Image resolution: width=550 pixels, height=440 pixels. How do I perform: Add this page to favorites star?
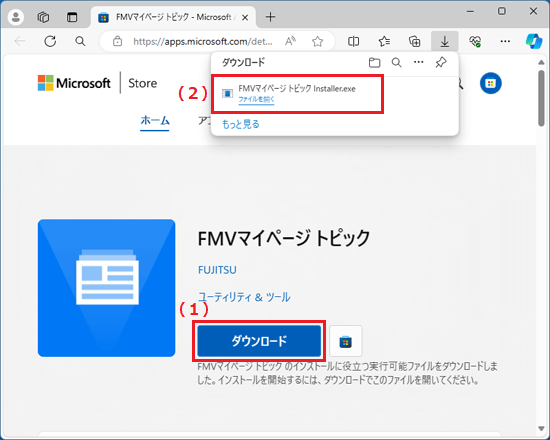317,41
